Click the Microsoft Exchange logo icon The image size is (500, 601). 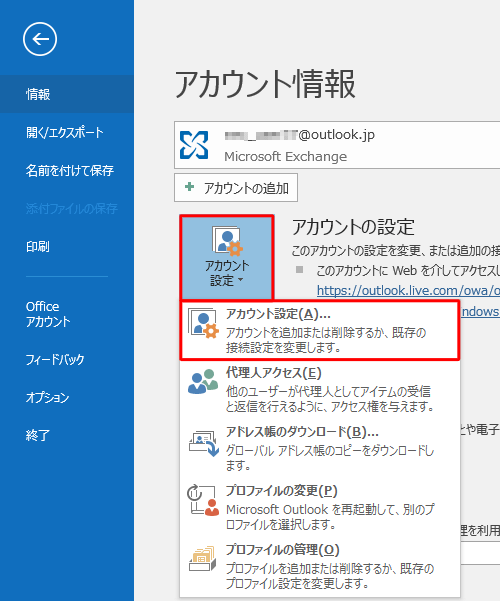[194, 145]
